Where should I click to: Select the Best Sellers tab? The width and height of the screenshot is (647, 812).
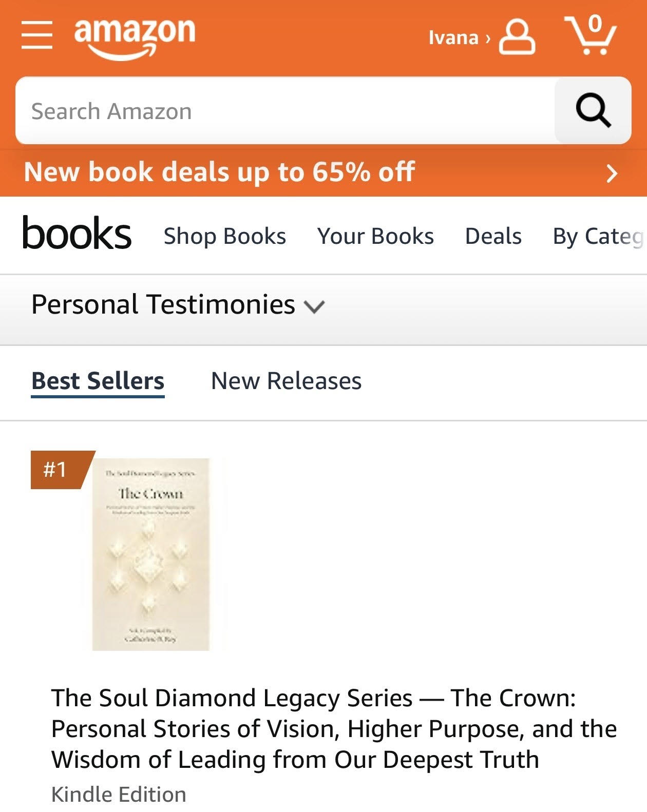98,381
